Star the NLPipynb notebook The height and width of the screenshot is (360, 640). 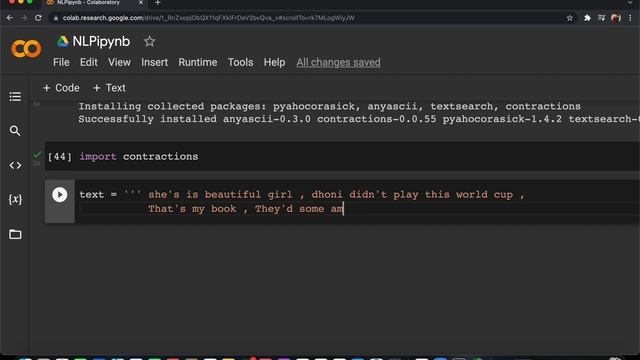(149, 41)
